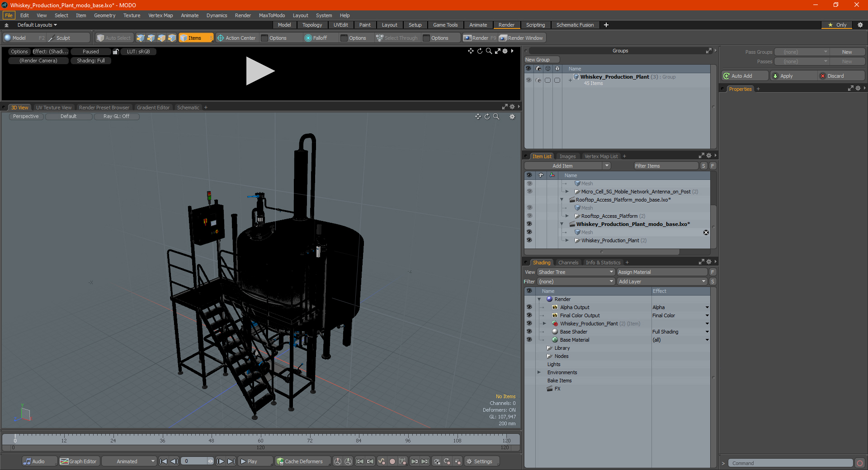
Task: Toggle visibility of Base Material layer
Action: [x=529, y=340]
